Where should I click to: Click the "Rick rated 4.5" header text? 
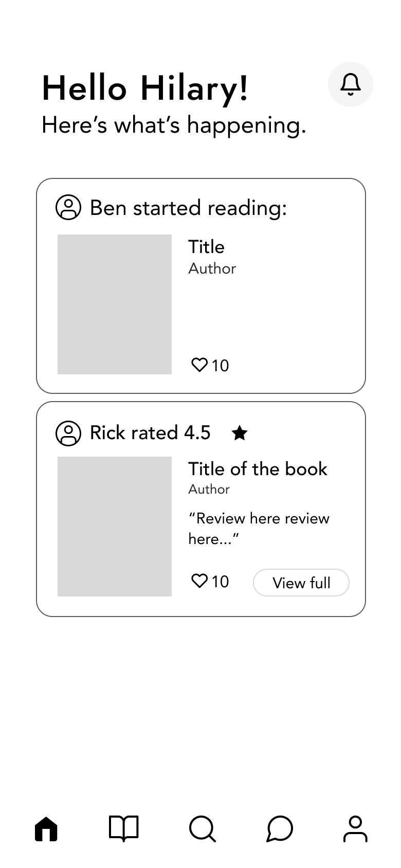150,433
